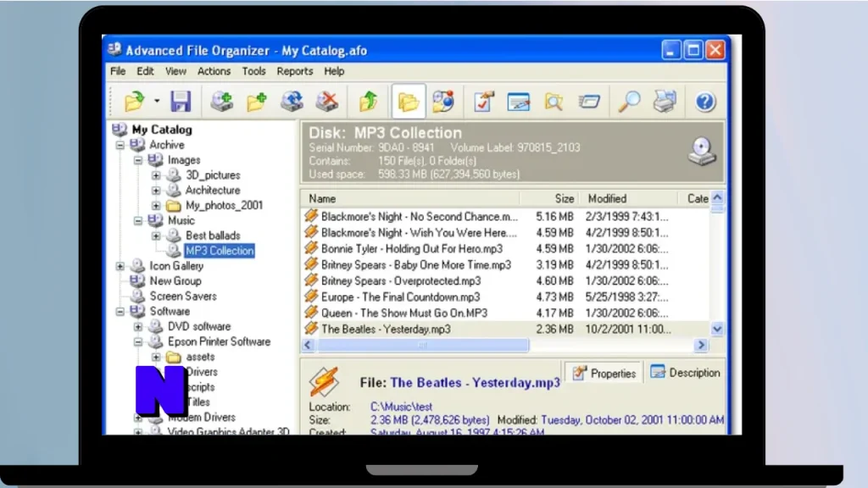
Task: Click the large file icon in the details pane
Action: click(324, 380)
